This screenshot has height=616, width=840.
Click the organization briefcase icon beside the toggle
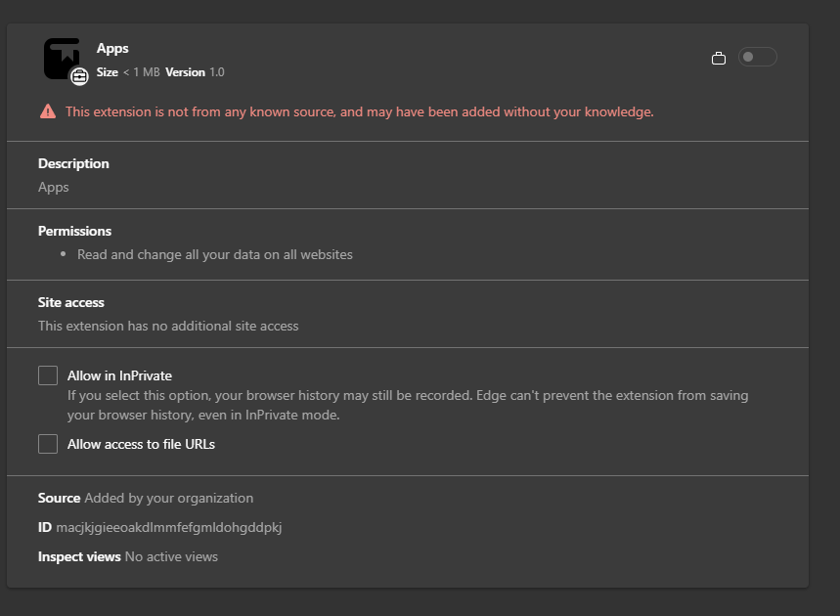[x=719, y=58]
